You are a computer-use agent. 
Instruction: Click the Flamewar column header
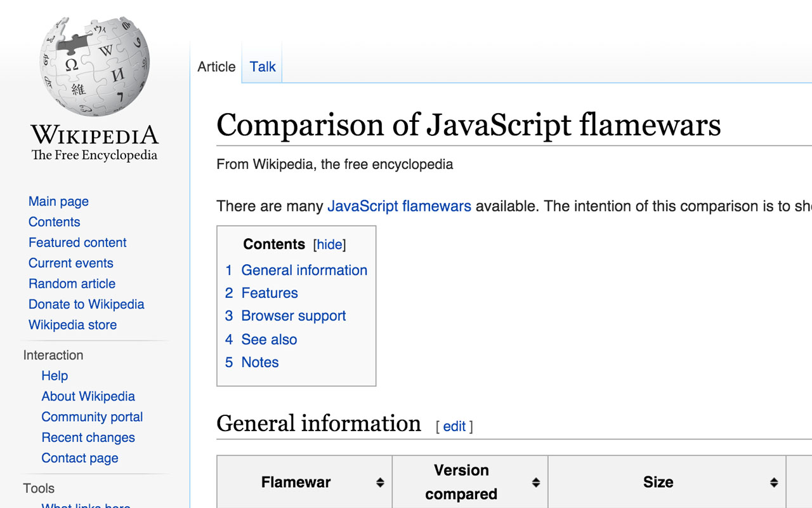point(304,482)
